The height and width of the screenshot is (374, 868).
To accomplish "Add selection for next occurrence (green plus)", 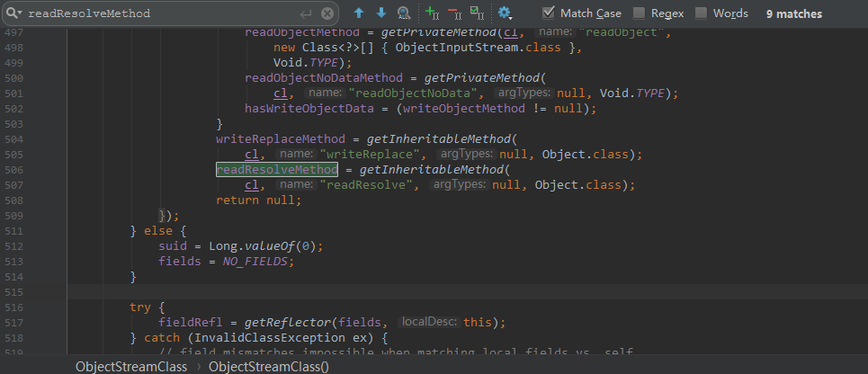I will 433,13.
